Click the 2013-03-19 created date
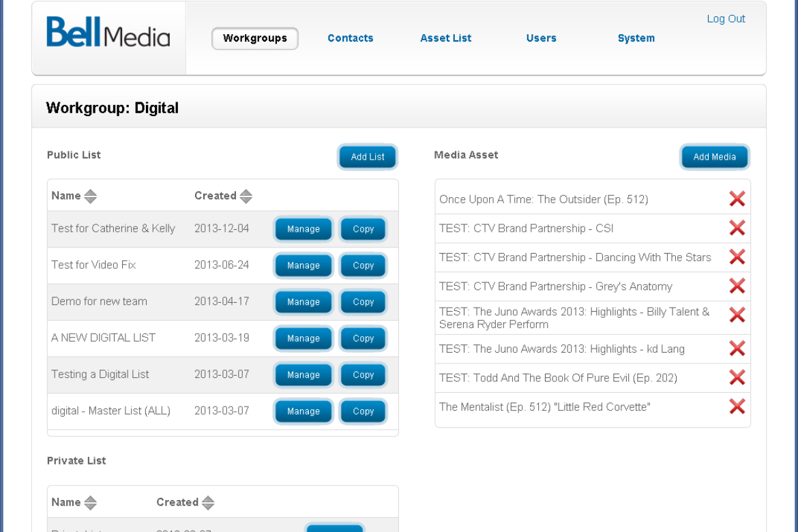The image size is (798, 532). (222, 338)
